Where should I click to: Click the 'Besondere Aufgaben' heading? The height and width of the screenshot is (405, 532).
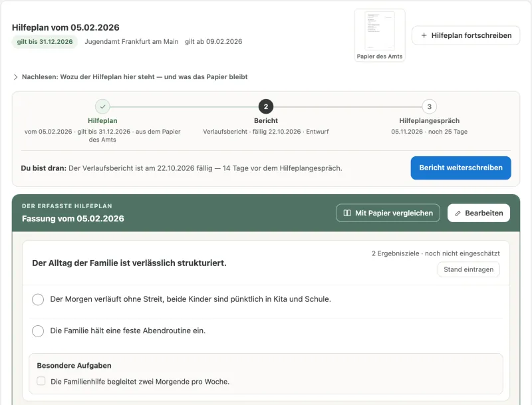point(74,366)
